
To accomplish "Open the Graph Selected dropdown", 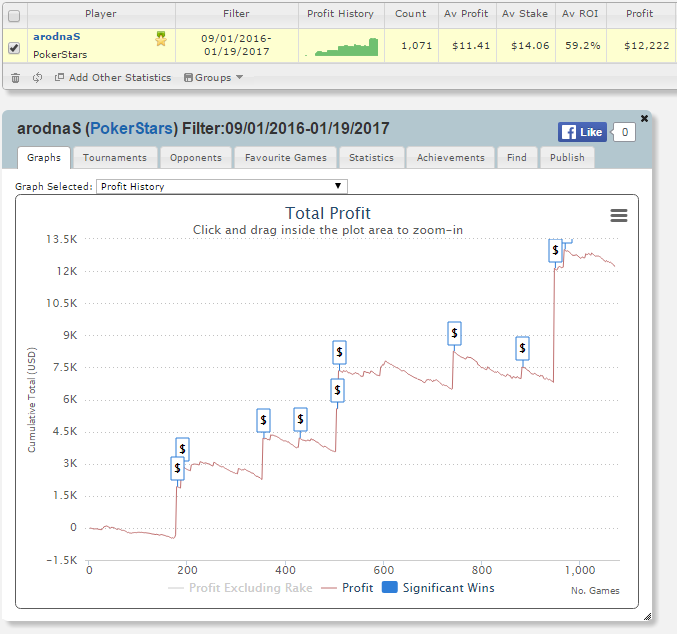I will point(221,187).
